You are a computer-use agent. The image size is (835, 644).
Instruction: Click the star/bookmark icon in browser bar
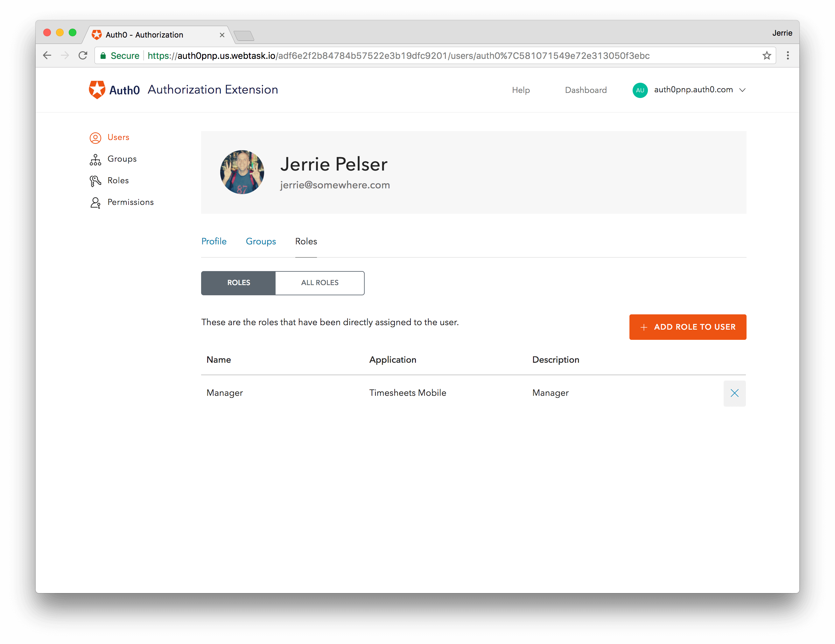(x=766, y=55)
